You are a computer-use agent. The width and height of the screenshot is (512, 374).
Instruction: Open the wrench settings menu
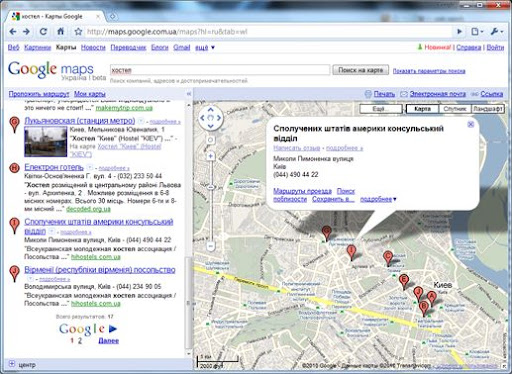(496, 32)
